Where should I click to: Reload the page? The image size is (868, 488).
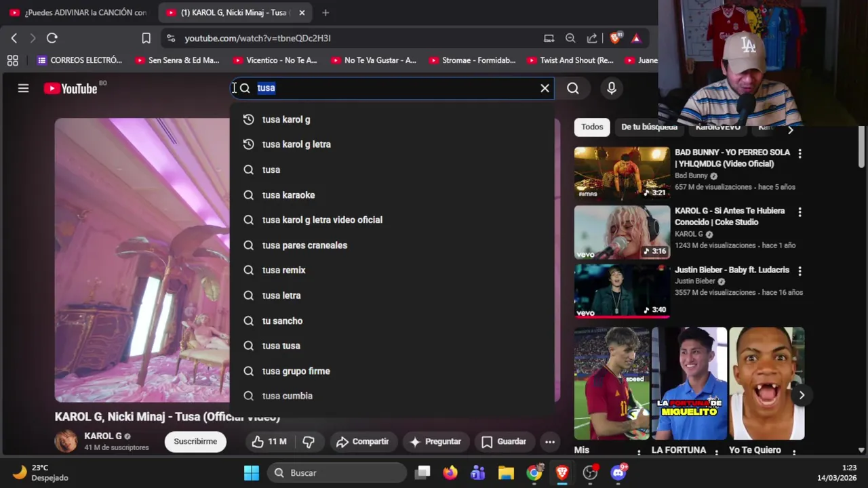pyautogui.click(x=52, y=39)
